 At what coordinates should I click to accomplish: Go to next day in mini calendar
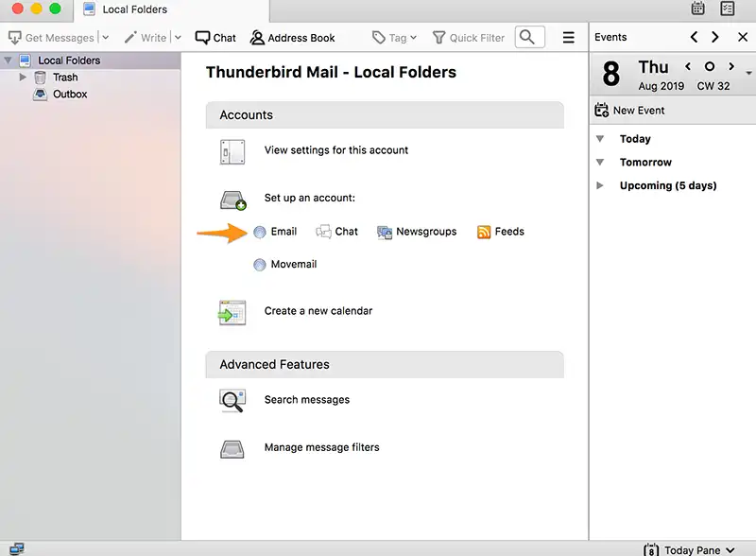coord(731,66)
